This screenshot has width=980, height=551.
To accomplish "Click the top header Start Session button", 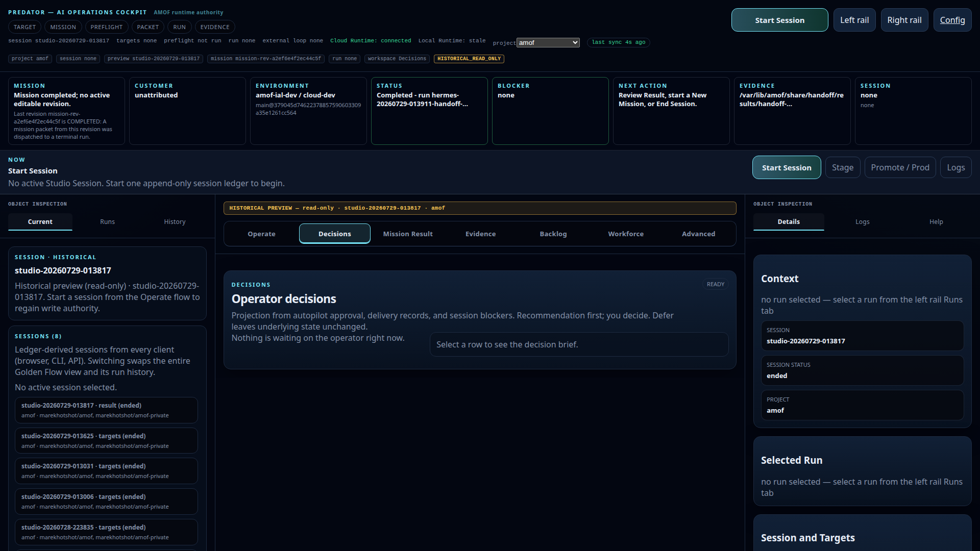I will 779,20.
